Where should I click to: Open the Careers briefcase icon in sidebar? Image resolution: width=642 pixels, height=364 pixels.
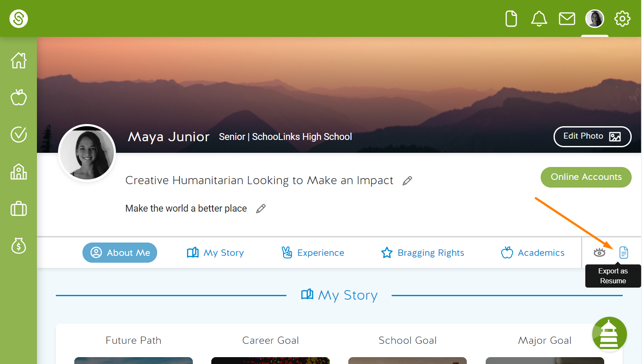point(18,209)
